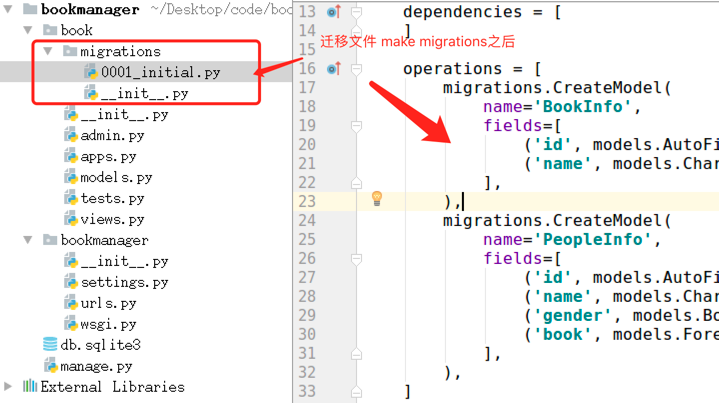Select db.sqlite3 in the project tree
This screenshot has width=719, height=403.
point(100,345)
